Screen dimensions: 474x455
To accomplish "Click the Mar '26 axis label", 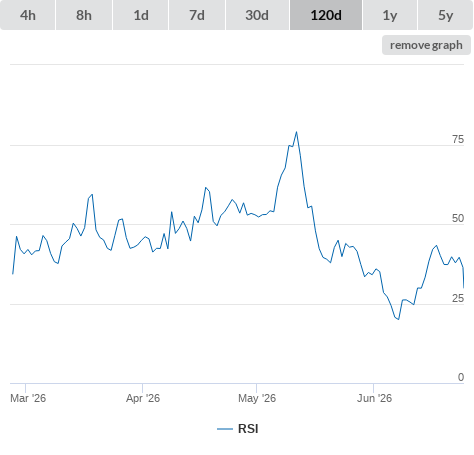I will pyautogui.click(x=28, y=398).
